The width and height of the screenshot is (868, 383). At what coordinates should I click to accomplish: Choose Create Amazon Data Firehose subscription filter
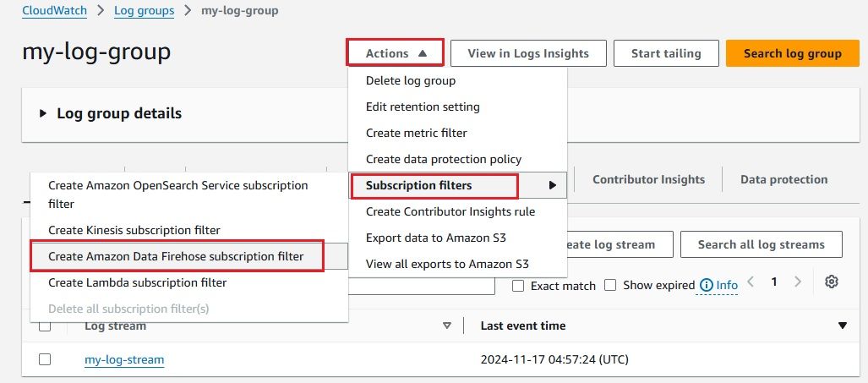[x=189, y=257]
